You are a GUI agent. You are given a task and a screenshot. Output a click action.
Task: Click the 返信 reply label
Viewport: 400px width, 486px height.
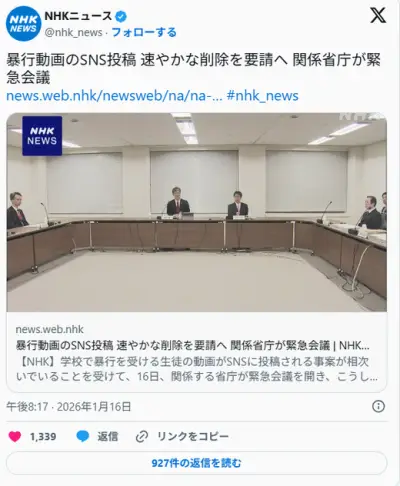point(108,436)
